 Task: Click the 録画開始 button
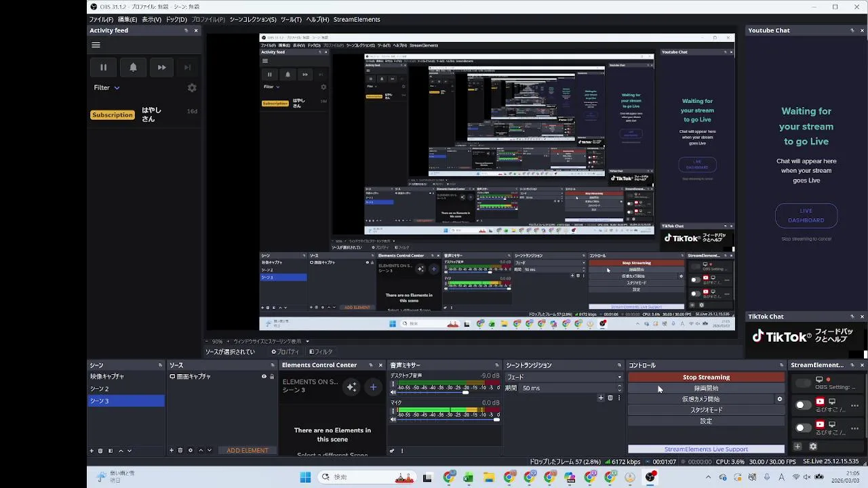click(x=706, y=388)
